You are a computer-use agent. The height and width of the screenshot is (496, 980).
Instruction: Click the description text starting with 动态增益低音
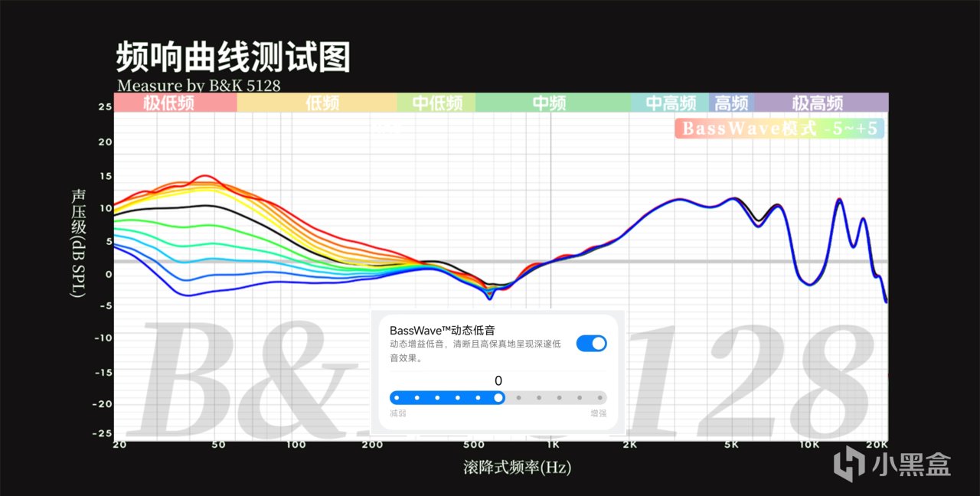(475, 351)
